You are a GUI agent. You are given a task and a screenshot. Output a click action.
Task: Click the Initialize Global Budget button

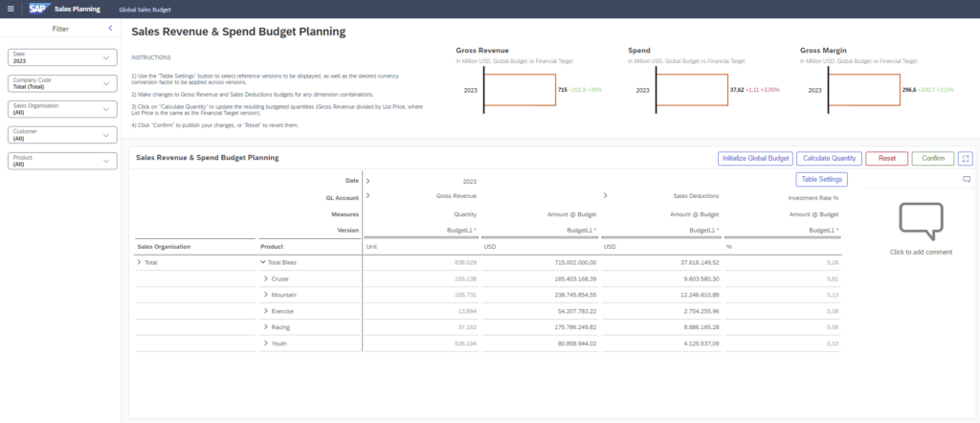[x=754, y=159]
